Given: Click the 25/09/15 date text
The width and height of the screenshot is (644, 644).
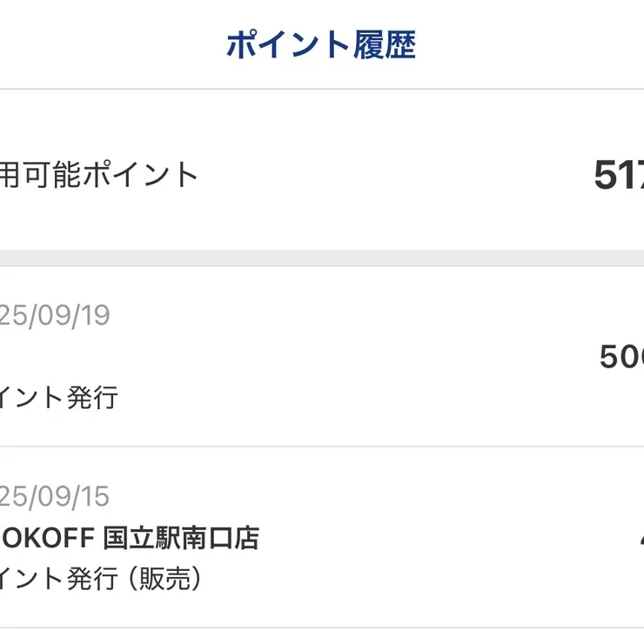Looking at the screenshot, I should pyautogui.click(x=54, y=496).
